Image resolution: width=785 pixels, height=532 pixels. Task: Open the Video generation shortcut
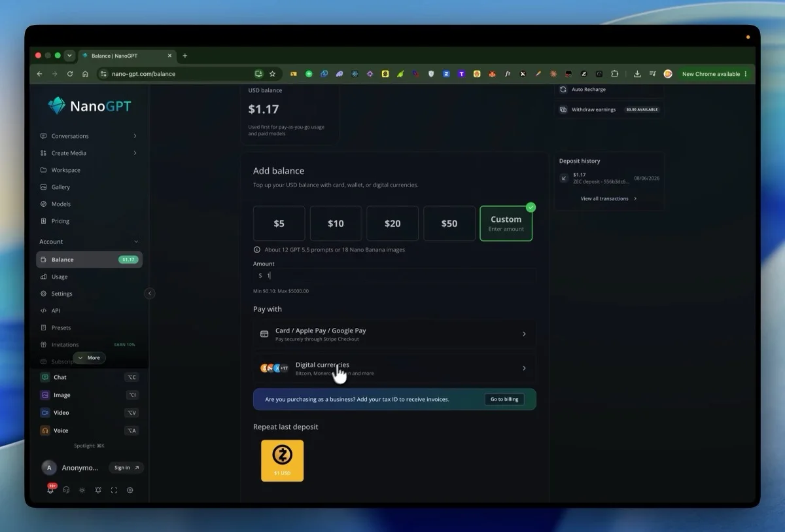89,413
